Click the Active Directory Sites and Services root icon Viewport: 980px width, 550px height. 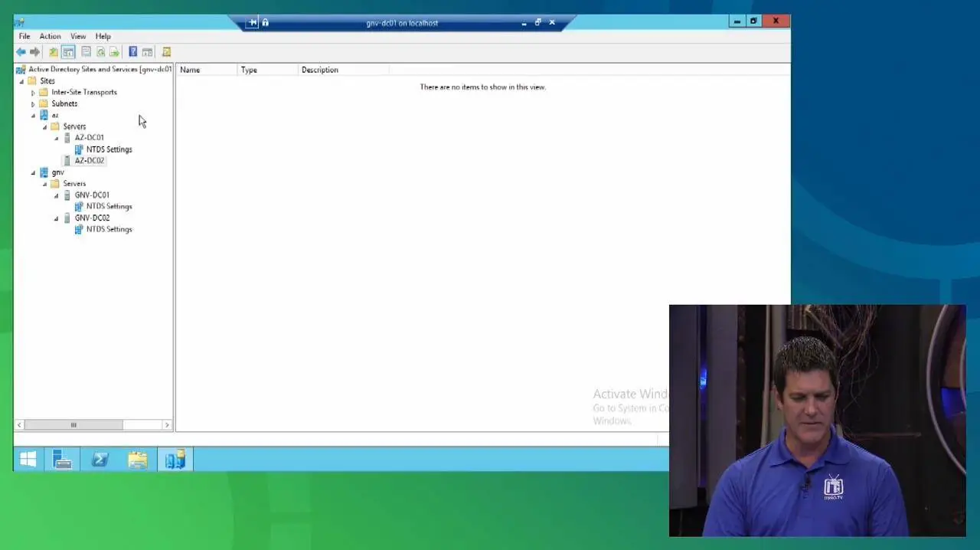pyautogui.click(x=21, y=70)
